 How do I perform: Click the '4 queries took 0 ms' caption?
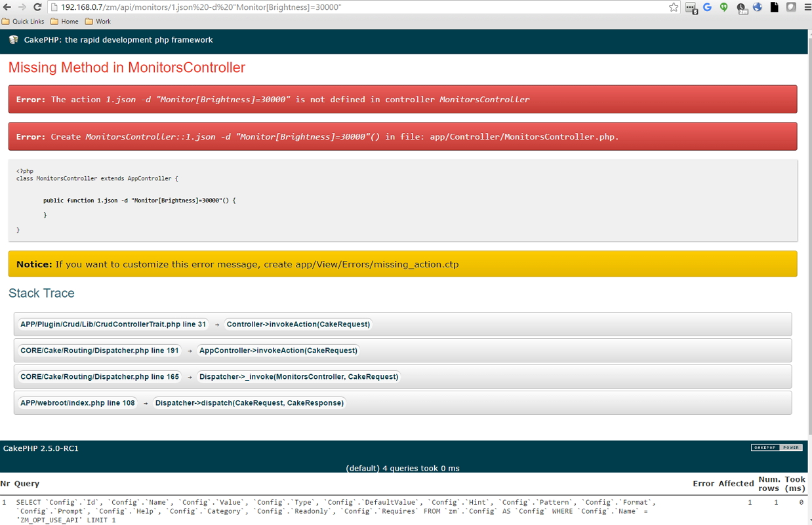pos(403,468)
